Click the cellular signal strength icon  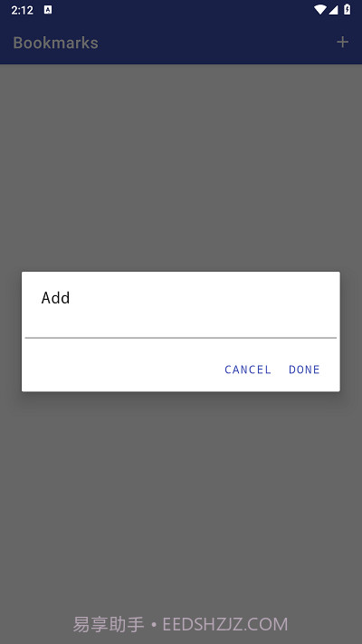pyautogui.click(x=333, y=10)
